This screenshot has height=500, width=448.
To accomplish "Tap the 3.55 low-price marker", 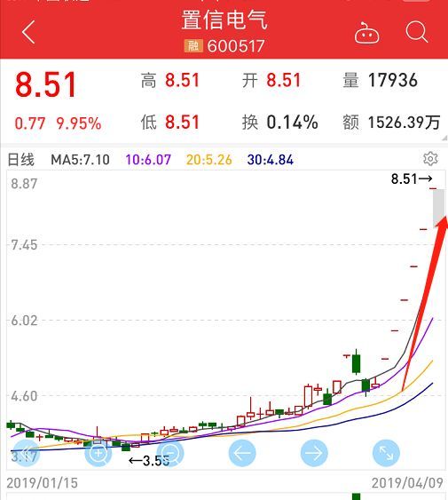I will 149,460.
